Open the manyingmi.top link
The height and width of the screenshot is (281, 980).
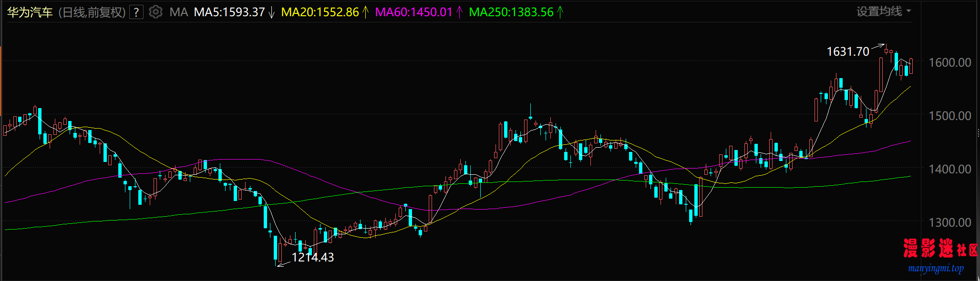936,268
